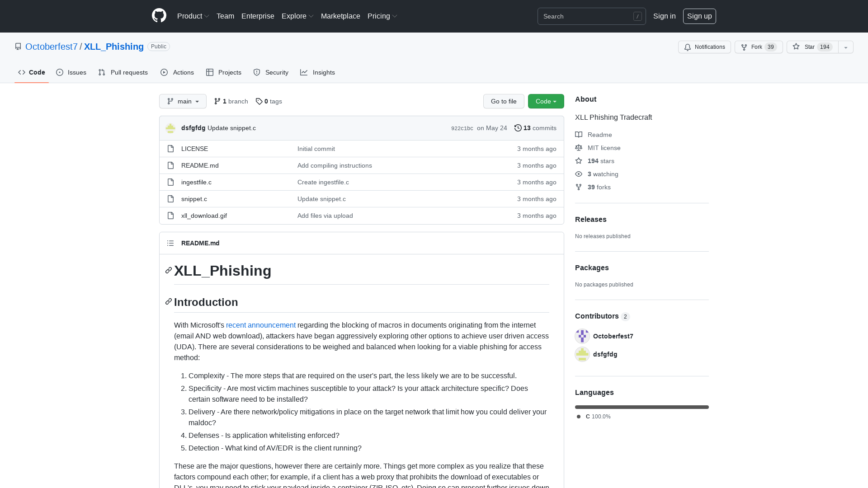Open the ingestfile.c file

click(x=196, y=182)
